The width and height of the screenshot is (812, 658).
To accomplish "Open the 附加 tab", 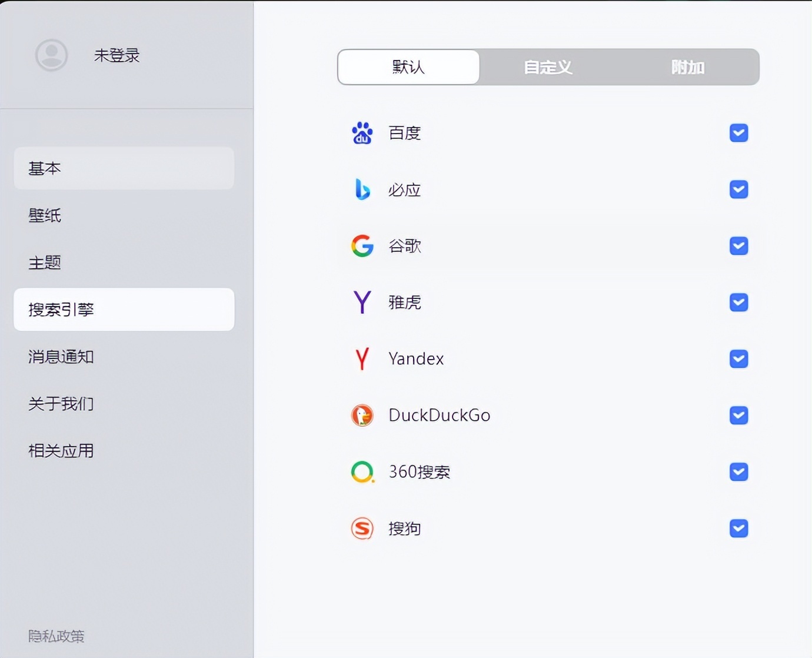I will tap(688, 67).
